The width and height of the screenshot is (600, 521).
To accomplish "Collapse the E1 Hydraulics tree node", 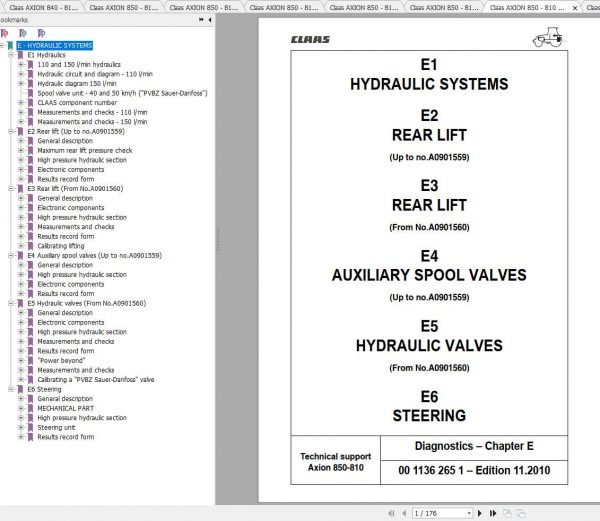I will pos(11,55).
